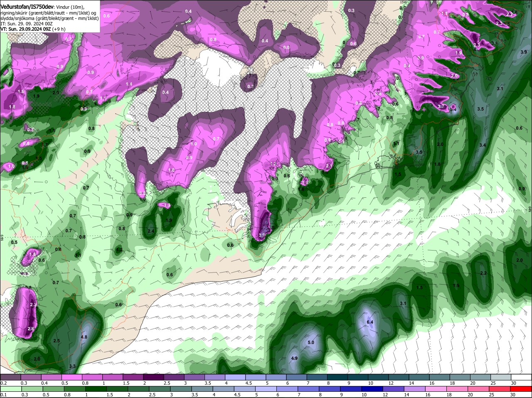
Task: Click the 0.2 tick label in snow legend
Action: pyautogui.click(x=3, y=383)
